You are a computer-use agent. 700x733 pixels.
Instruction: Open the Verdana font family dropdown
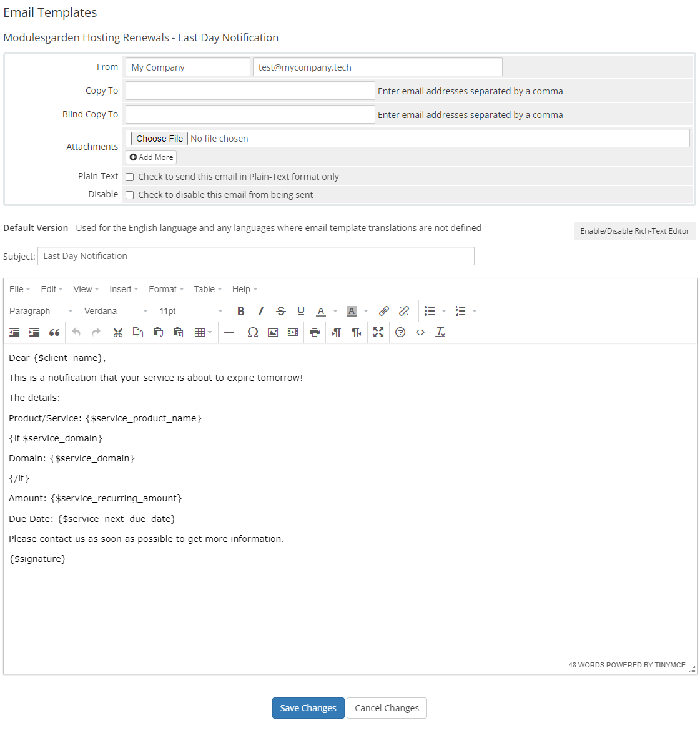(x=116, y=312)
